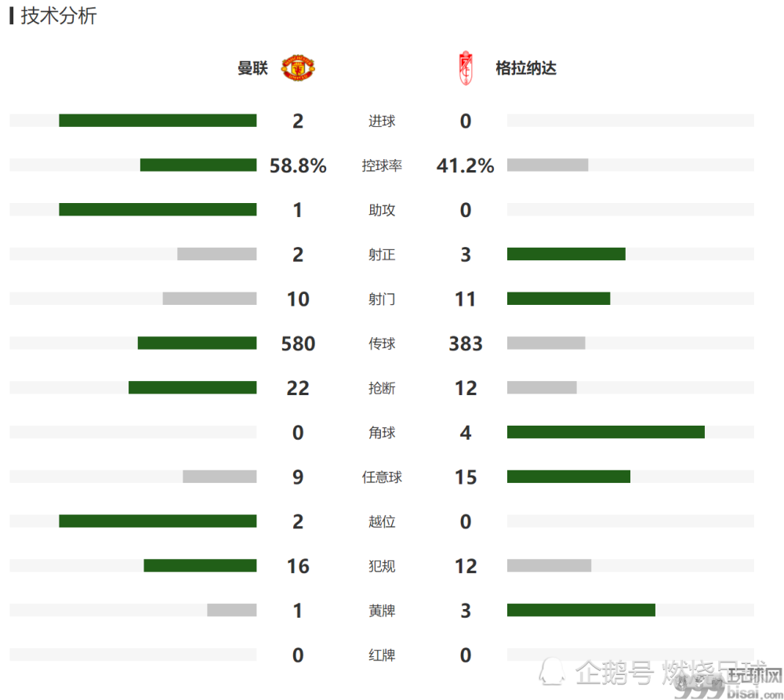Click the 383 passes number
784x700 pixels.
pos(466,343)
